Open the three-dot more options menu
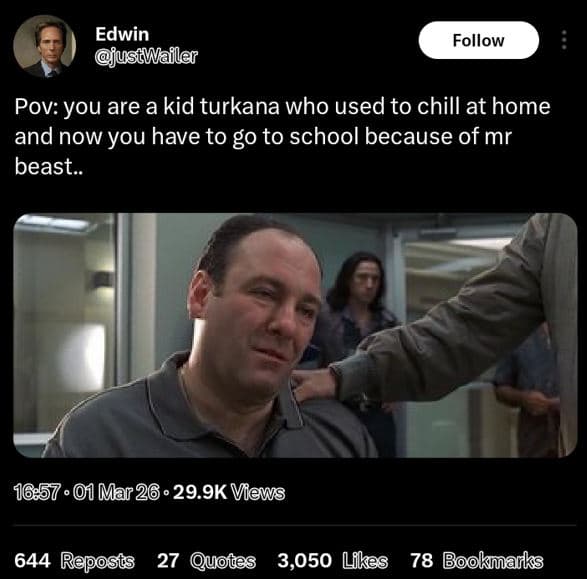587x579 pixels. tap(564, 40)
